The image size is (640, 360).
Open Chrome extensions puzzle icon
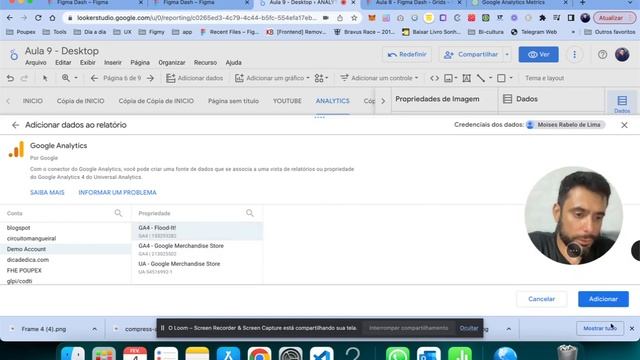click(542, 18)
